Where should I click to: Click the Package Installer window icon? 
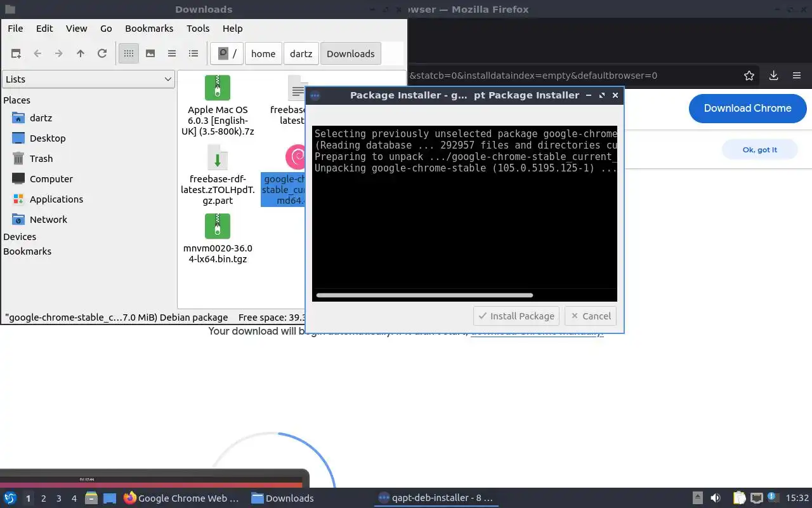tap(315, 96)
